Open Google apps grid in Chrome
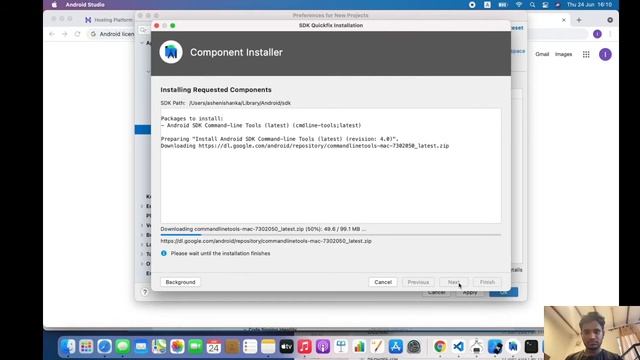The width and height of the screenshot is (640, 360). [x=586, y=54]
